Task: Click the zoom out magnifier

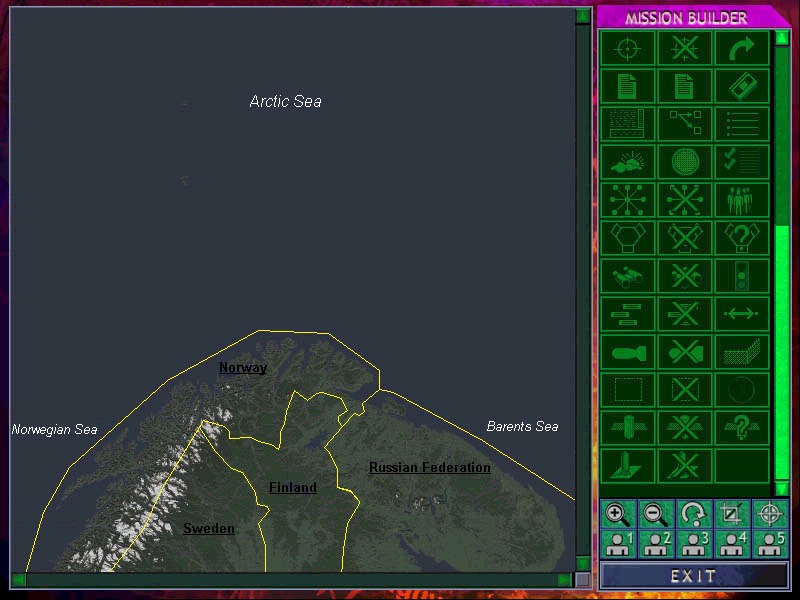Action: click(x=656, y=515)
